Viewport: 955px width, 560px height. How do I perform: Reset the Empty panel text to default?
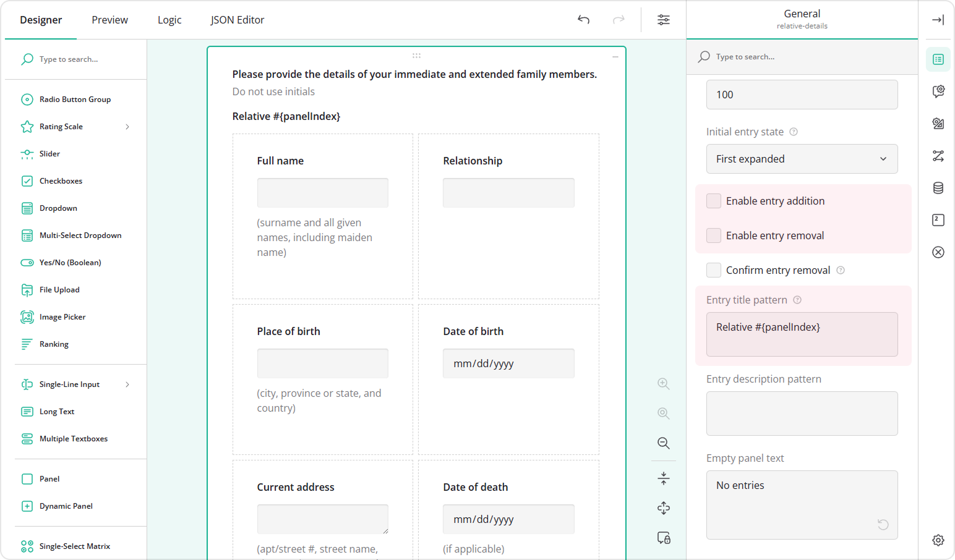883,524
